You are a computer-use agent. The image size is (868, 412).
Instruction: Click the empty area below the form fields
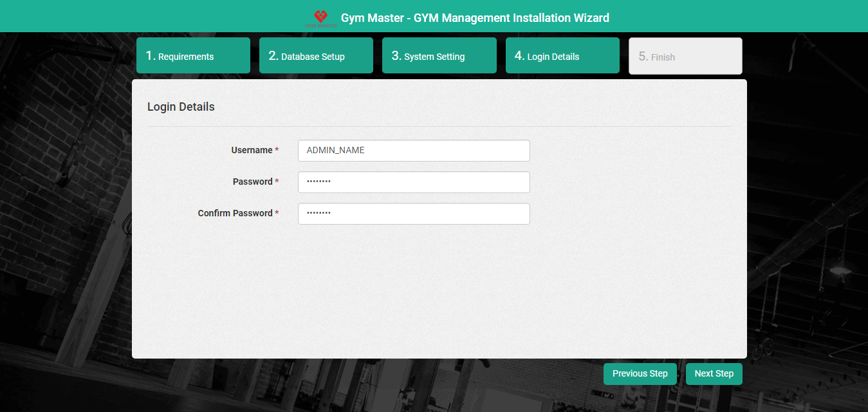click(x=438, y=290)
